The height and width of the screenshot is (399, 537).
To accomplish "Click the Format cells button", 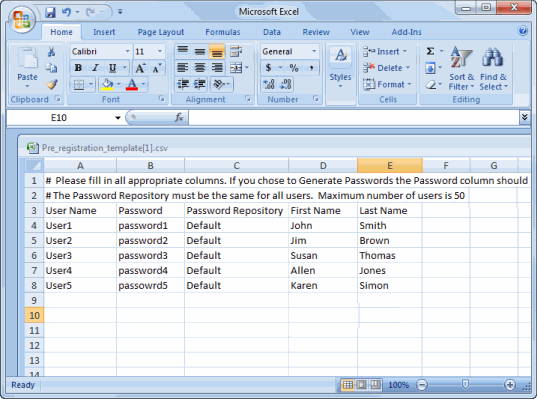I will pos(387,84).
